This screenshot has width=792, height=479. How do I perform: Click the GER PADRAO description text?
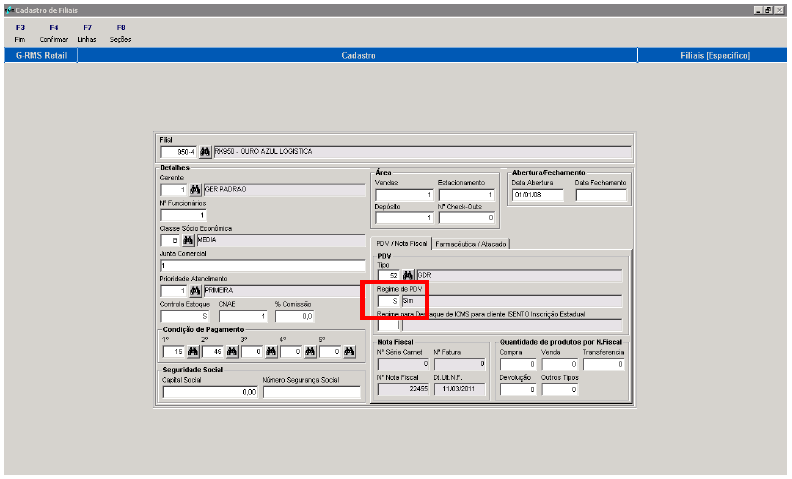point(226,189)
